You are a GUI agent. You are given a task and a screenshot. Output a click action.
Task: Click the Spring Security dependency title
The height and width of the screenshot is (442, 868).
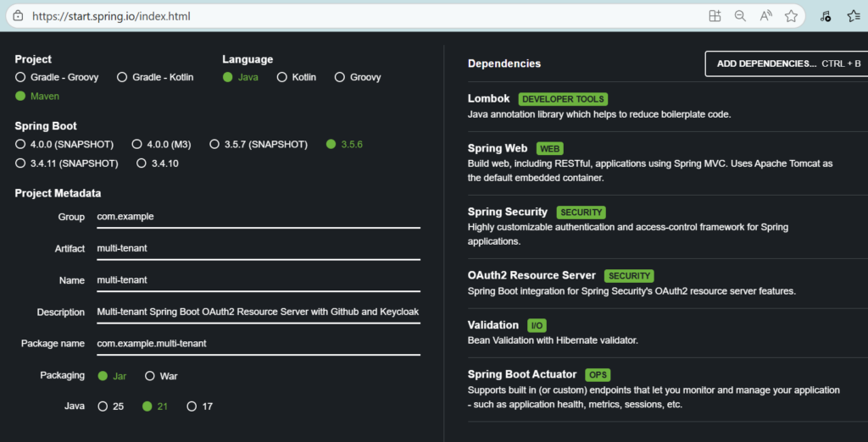(x=507, y=212)
